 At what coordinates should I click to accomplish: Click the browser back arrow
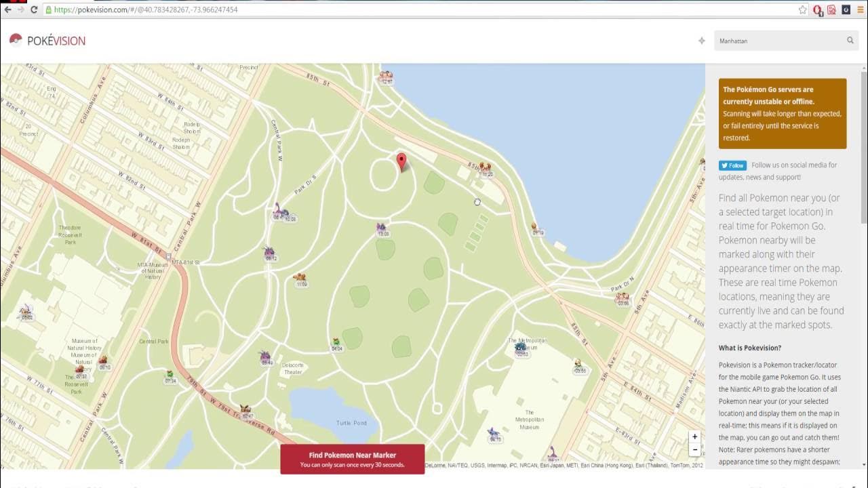tap(7, 9)
